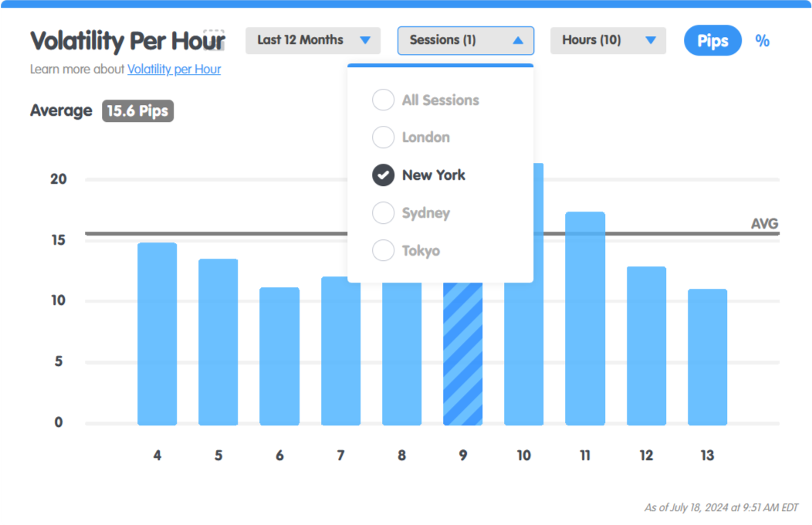Click the x-axis label 8
The width and height of the screenshot is (812, 525).
[402, 455]
